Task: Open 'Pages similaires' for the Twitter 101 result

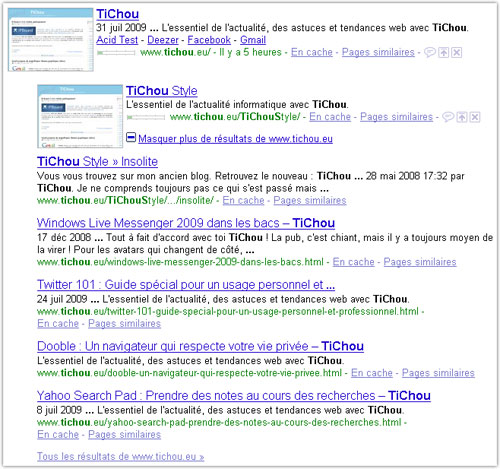Action: coord(125,324)
